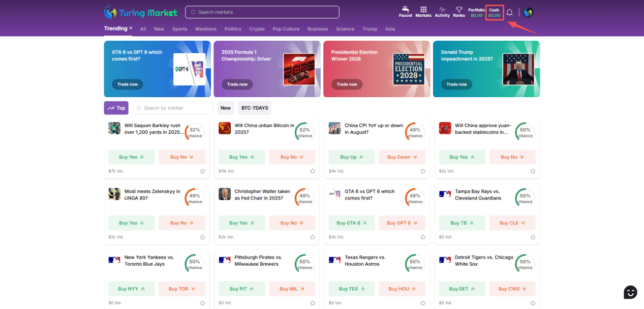
Task: Favorite the GTA 6 vs GPT 6 card star
Action: click(423, 237)
